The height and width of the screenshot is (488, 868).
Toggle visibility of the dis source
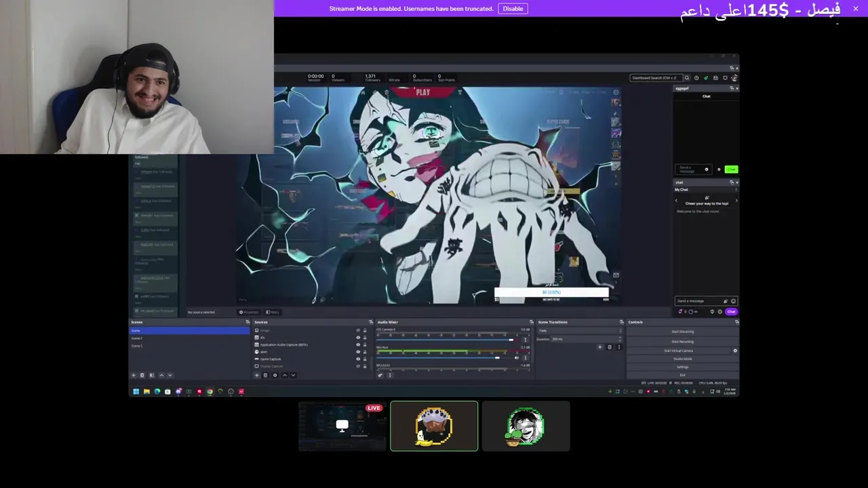click(x=358, y=337)
